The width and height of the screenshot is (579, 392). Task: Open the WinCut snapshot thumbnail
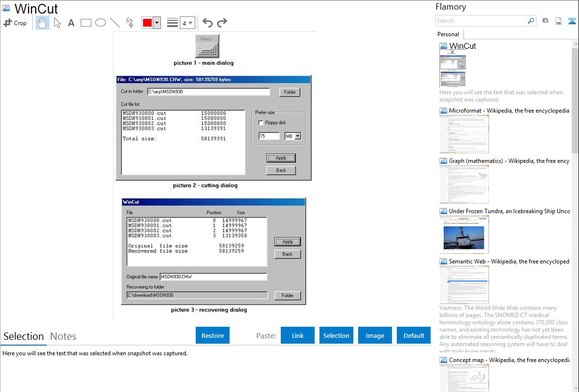coord(453,69)
